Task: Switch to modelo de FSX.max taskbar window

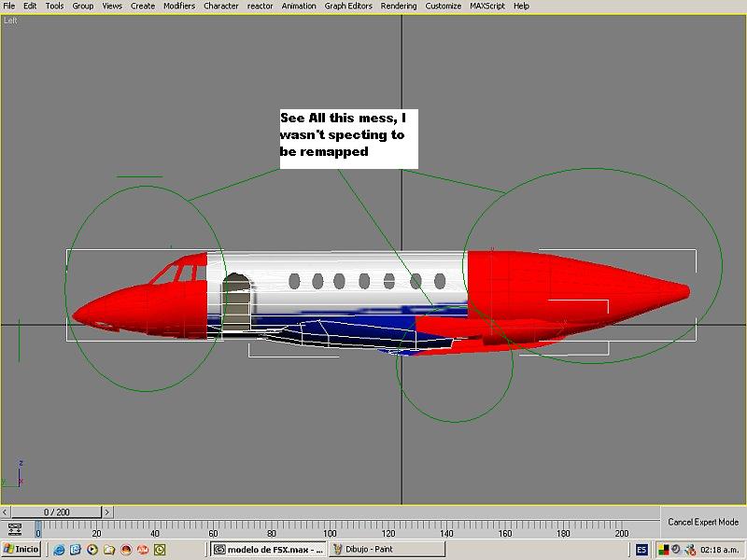Action: point(266,550)
